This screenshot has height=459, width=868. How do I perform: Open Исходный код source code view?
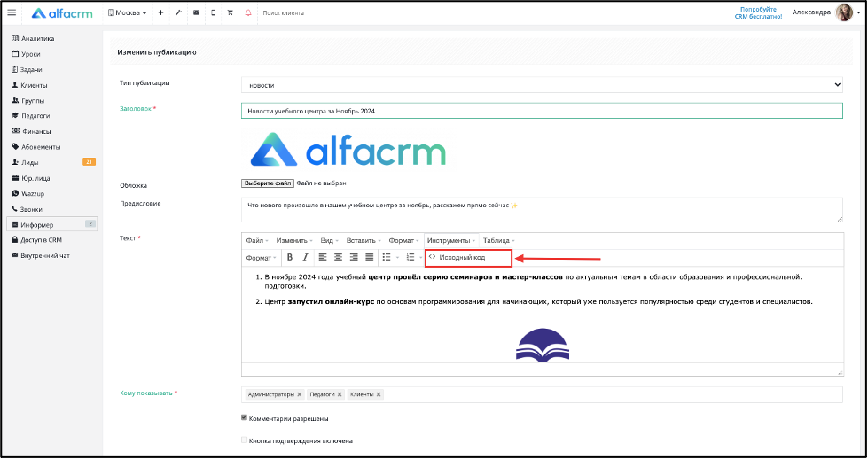pos(468,258)
